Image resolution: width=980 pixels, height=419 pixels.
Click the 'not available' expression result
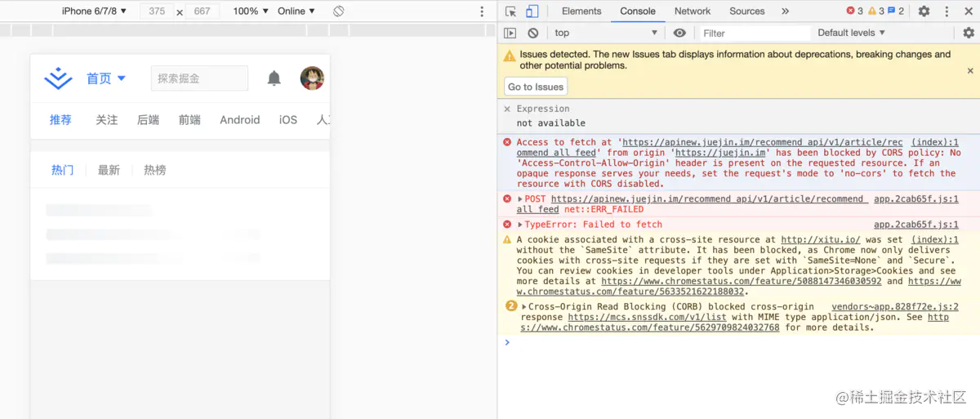[x=551, y=123]
